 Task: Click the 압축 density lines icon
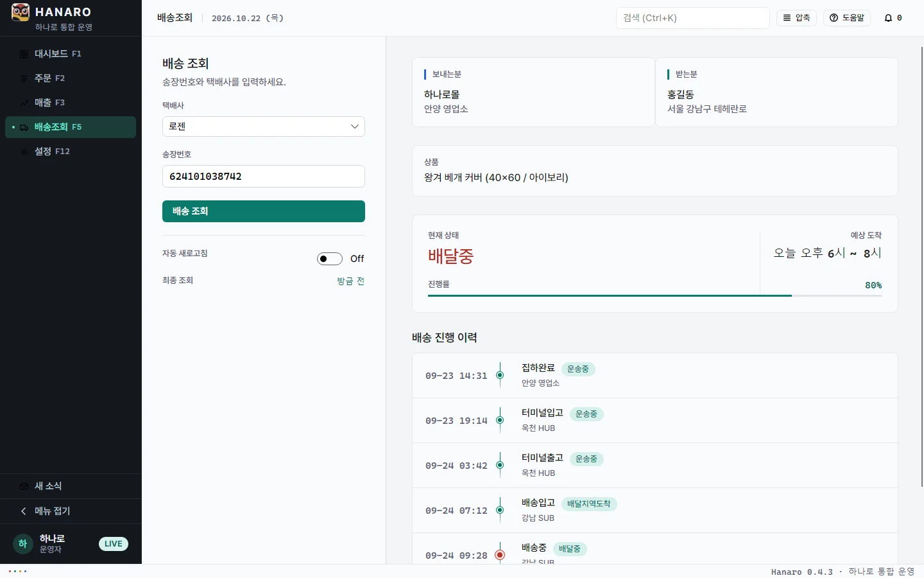click(x=787, y=18)
